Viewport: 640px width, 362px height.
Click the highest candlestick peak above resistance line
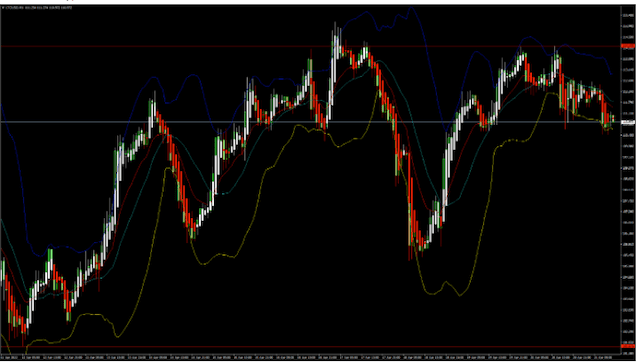pyautogui.click(x=336, y=39)
